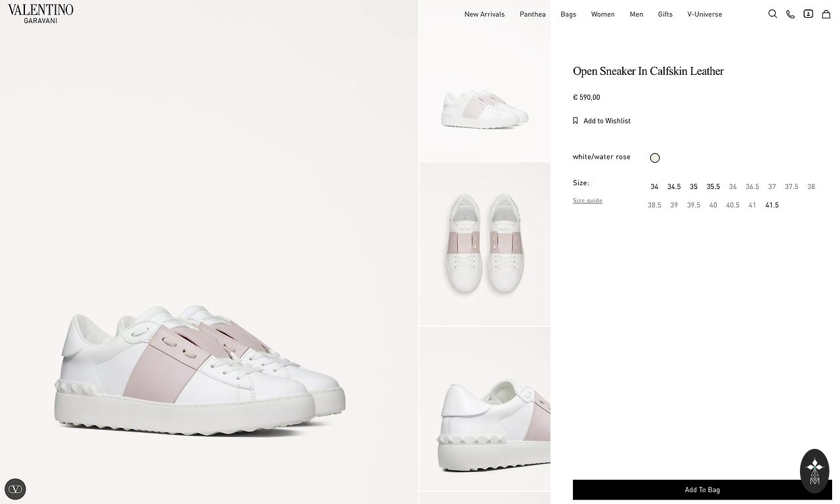
Task: Open the floating virtual assistant icon
Action: point(814,471)
